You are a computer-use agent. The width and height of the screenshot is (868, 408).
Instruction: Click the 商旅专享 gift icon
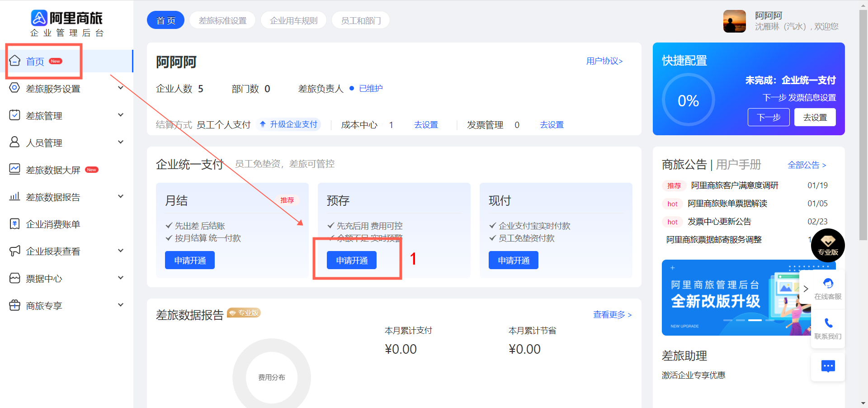(14, 305)
